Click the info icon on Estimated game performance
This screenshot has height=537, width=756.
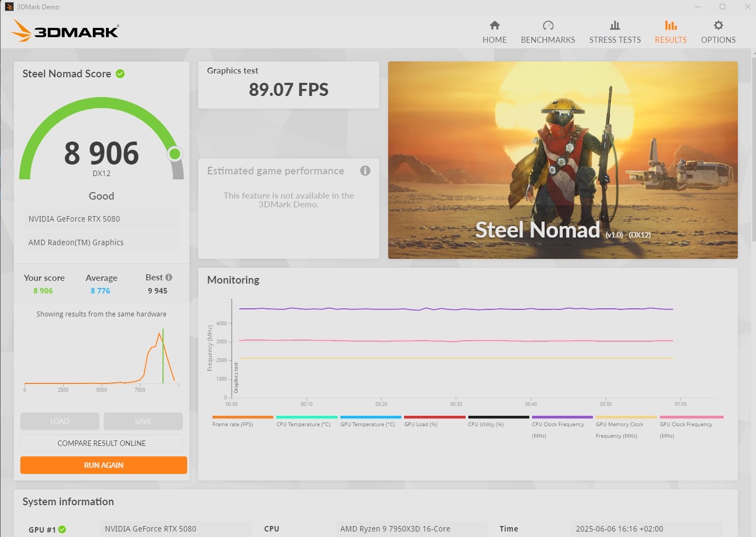(365, 171)
